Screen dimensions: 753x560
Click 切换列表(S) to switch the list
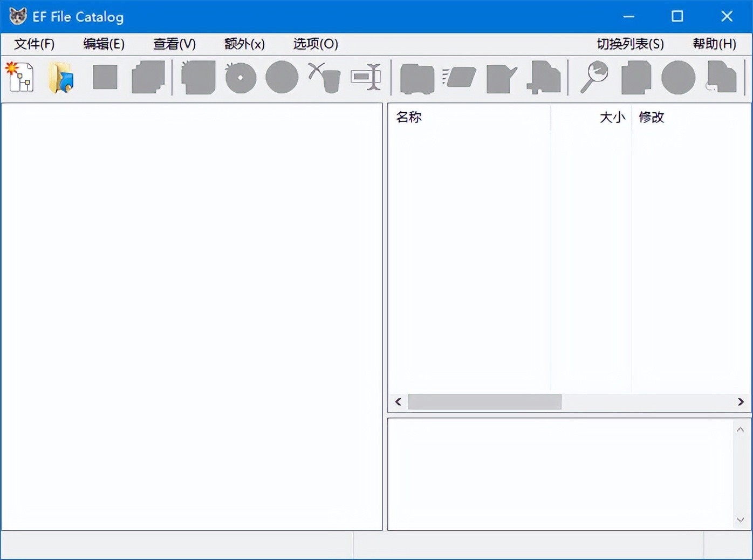click(629, 44)
